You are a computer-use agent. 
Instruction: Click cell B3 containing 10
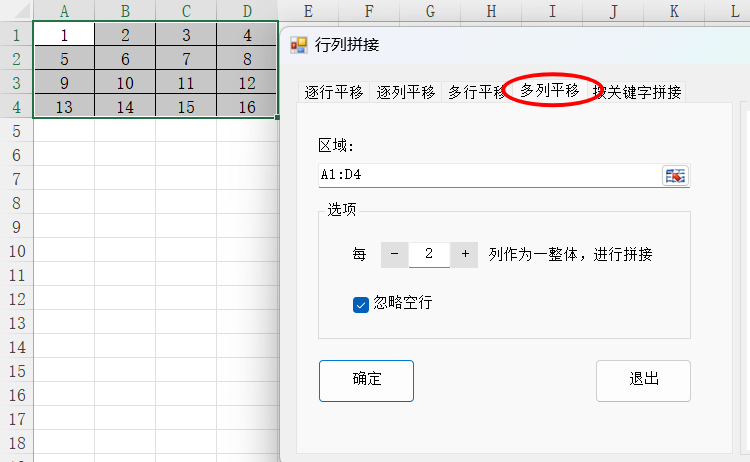click(125, 83)
